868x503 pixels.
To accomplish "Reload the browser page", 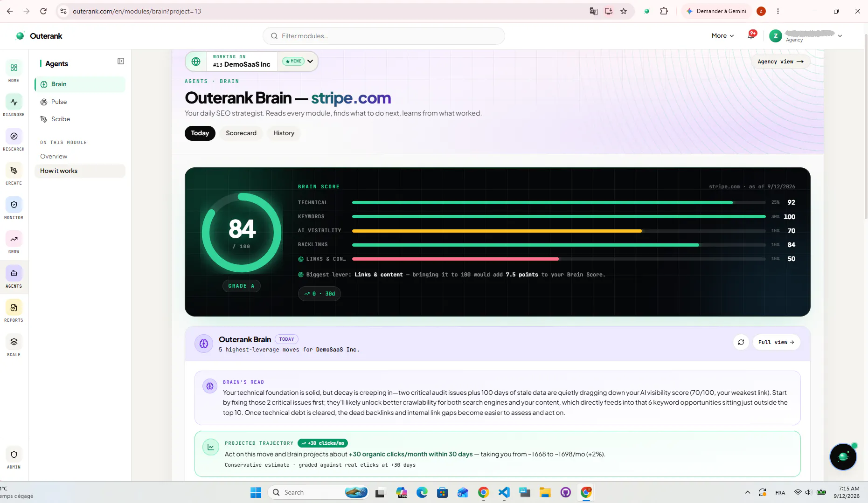I will [x=43, y=11].
